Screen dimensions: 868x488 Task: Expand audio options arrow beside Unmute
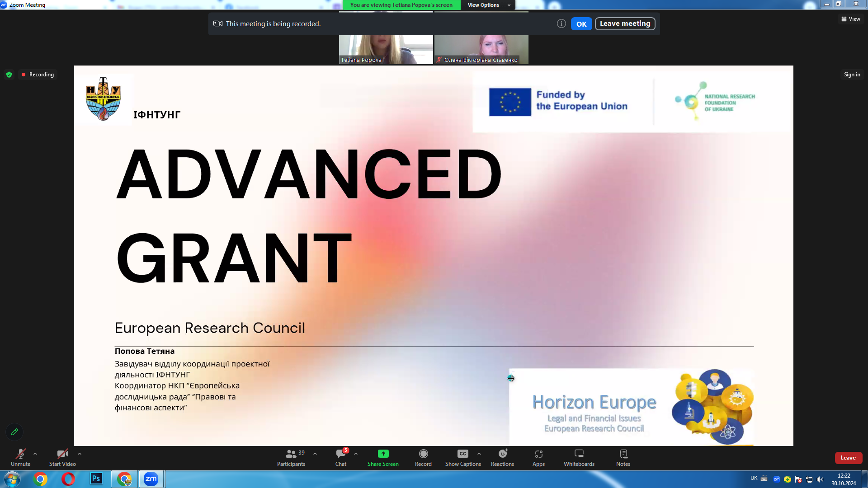pyautogui.click(x=35, y=454)
